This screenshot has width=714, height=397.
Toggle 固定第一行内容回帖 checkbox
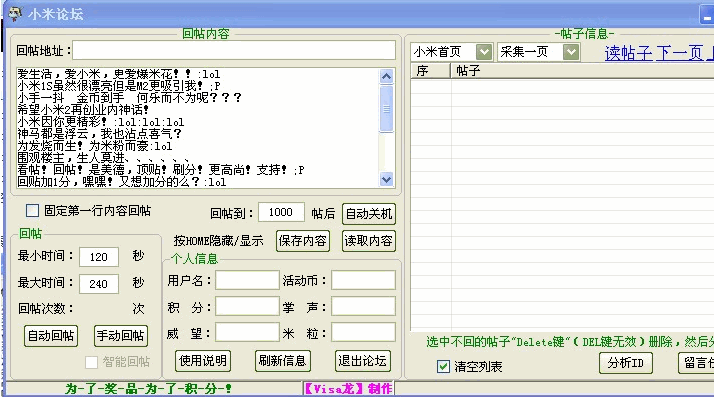tap(32, 210)
